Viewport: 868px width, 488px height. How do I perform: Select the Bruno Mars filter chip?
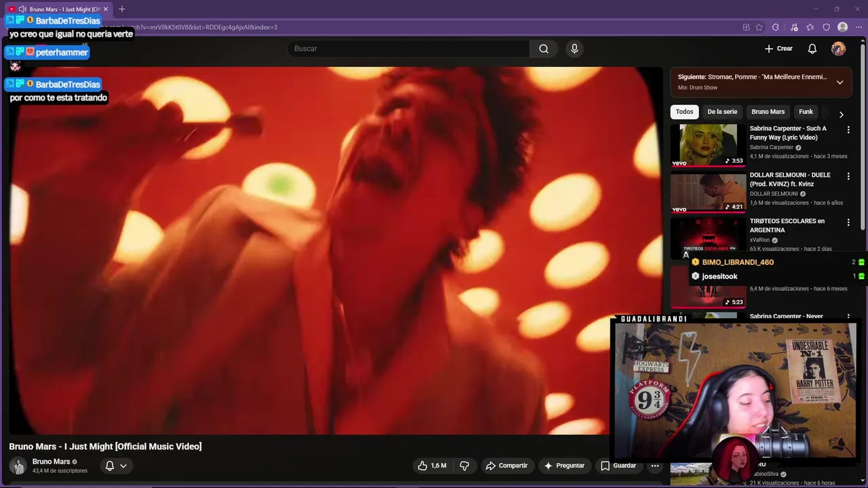click(x=768, y=112)
